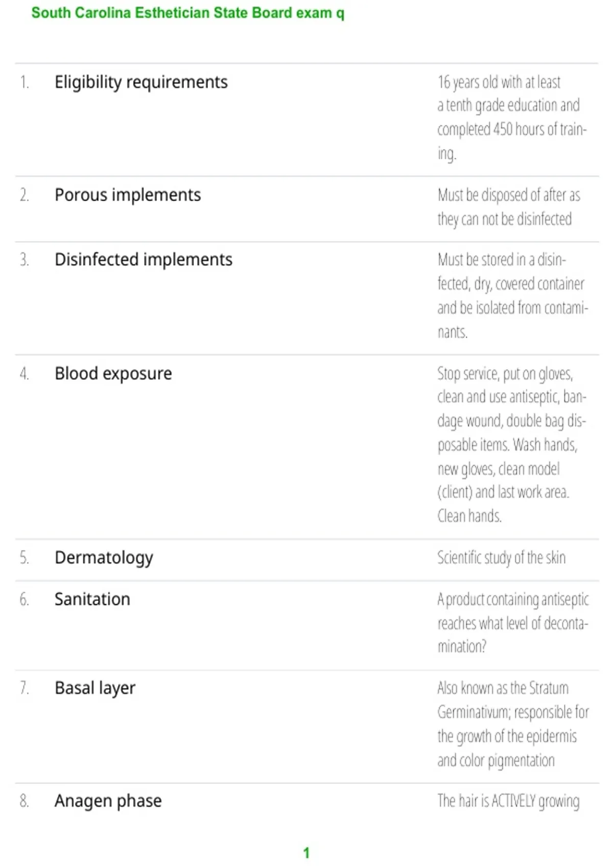
Task: Select the 'Must be stored' definition text
Action: pos(513,296)
